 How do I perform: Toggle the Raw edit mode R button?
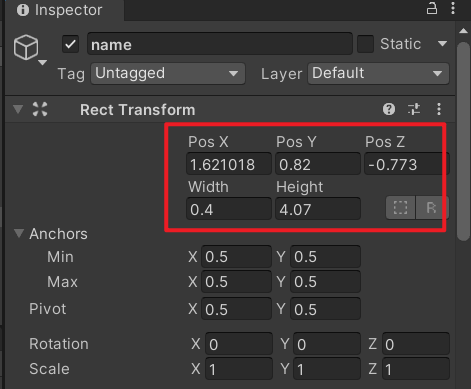[432, 208]
